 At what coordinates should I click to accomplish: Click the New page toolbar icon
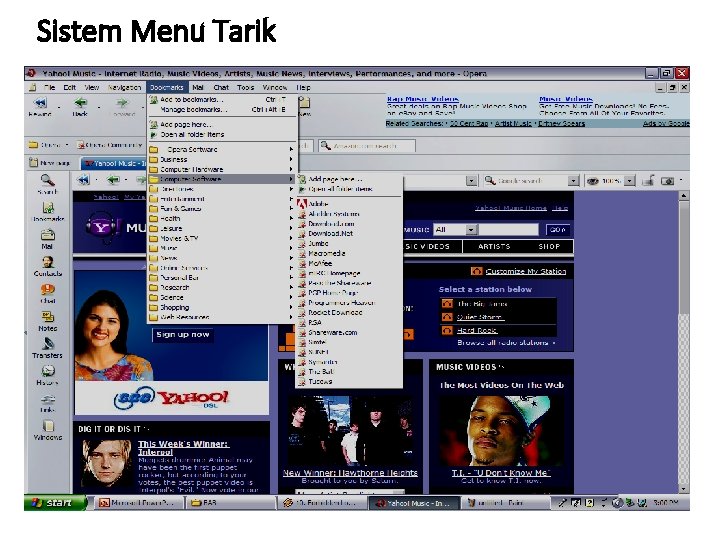[304, 102]
